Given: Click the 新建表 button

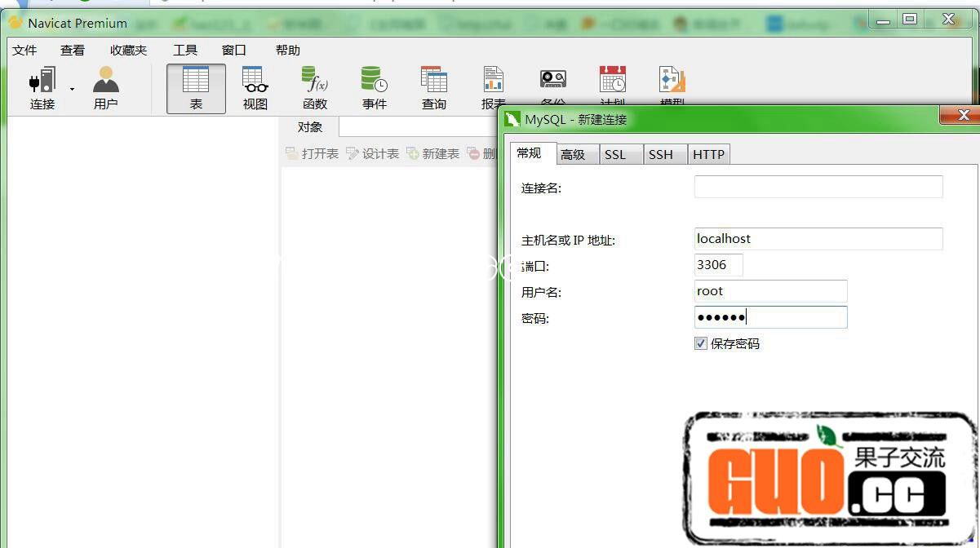Looking at the screenshot, I should [x=433, y=153].
